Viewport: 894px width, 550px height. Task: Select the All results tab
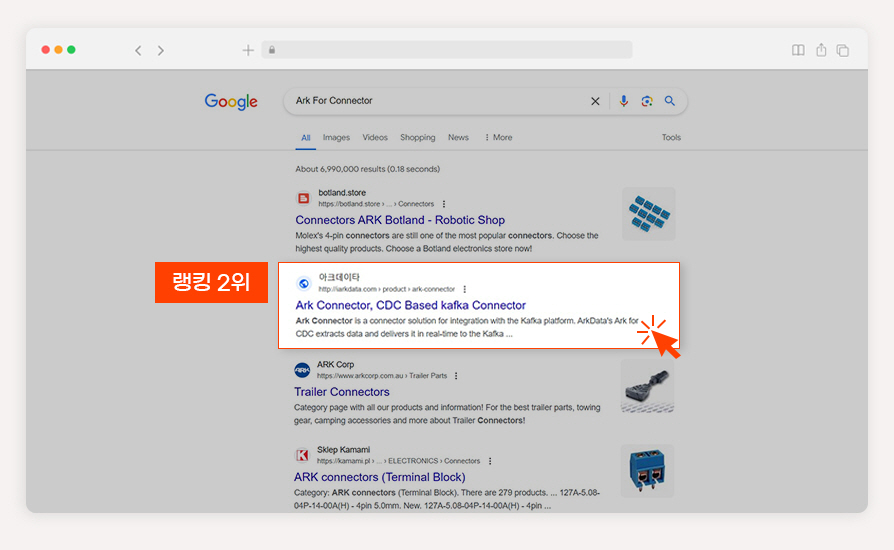306,137
